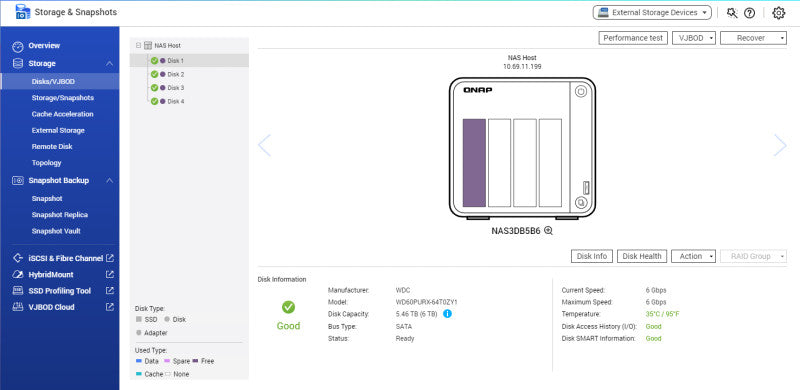Open HybridMount external link icon
This screenshot has width=800, height=390.
coord(110,275)
